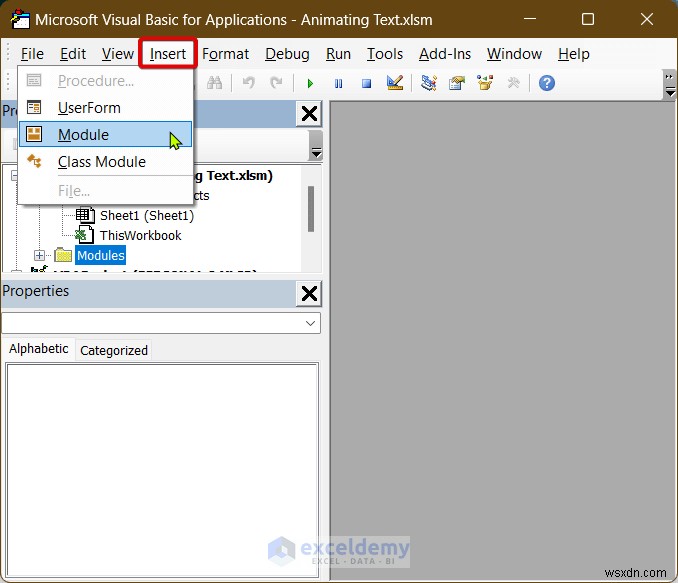Switch to the Alphabetic tab
The image size is (678, 583).
click(38, 349)
